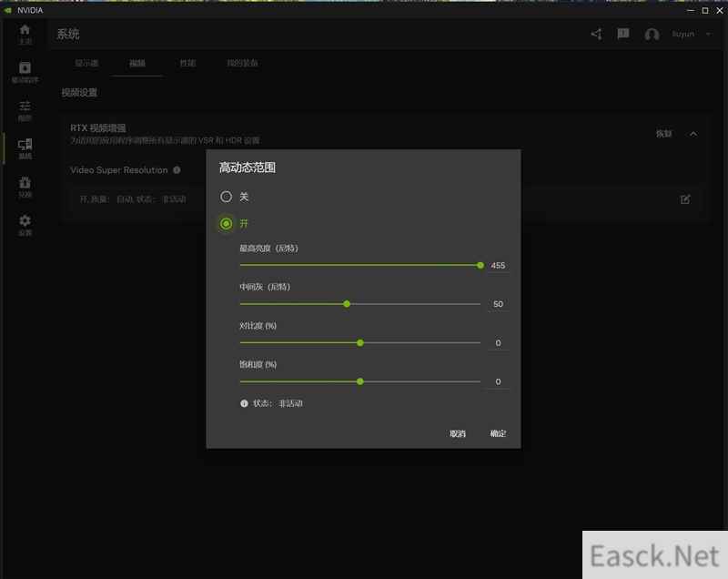Click the peak brightness value field 455

[x=498, y=266]
